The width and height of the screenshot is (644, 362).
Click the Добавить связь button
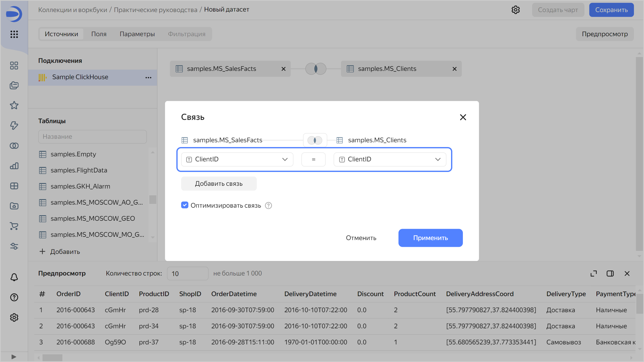pos(219,184)
